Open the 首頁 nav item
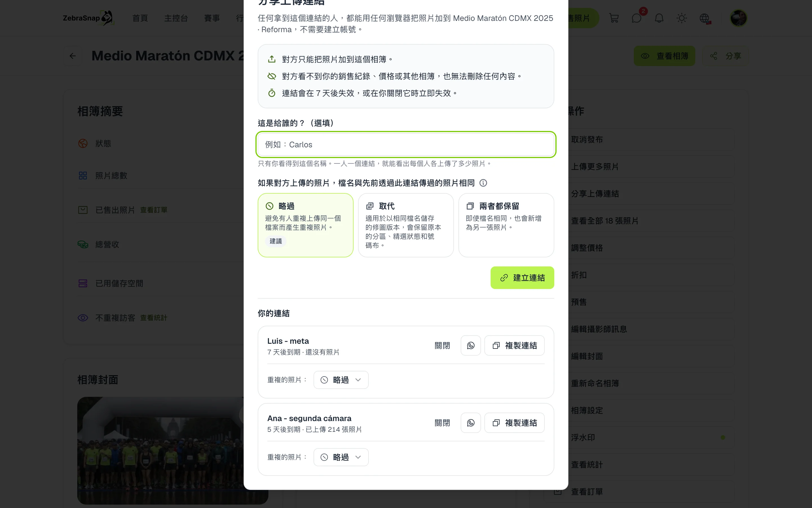This screenshot has width=812, height=508. point(140,18)
